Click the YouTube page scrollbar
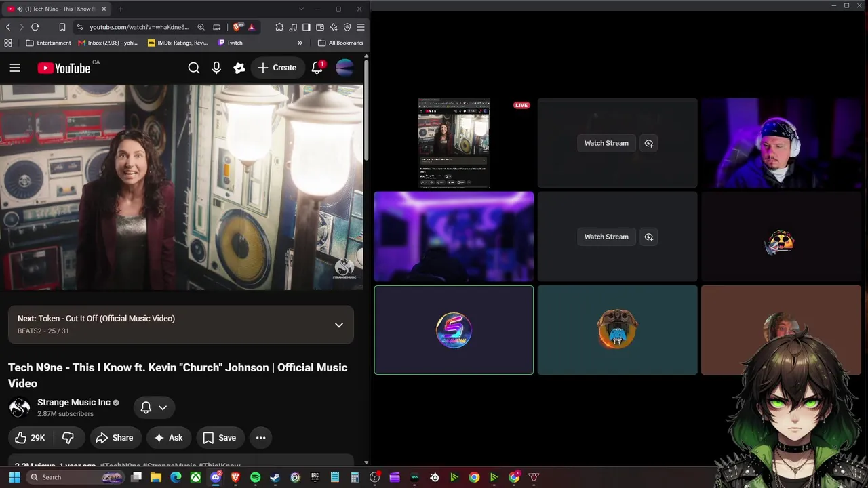This screenshot has height=488, width=868. point(366,112)
